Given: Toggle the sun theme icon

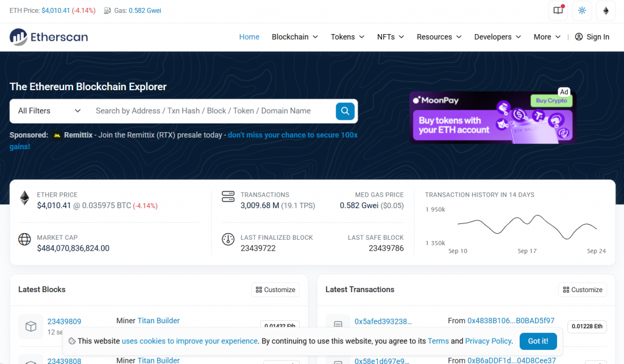Looking at the screenshot, I should point(582,10).
